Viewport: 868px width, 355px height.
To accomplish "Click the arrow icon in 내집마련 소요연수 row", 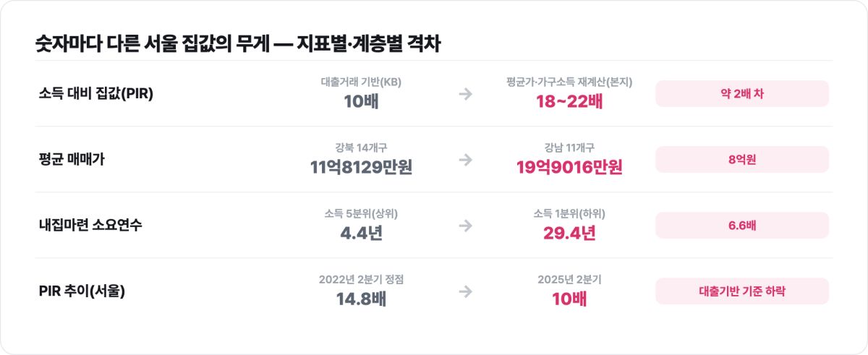I will click(466, 226).
